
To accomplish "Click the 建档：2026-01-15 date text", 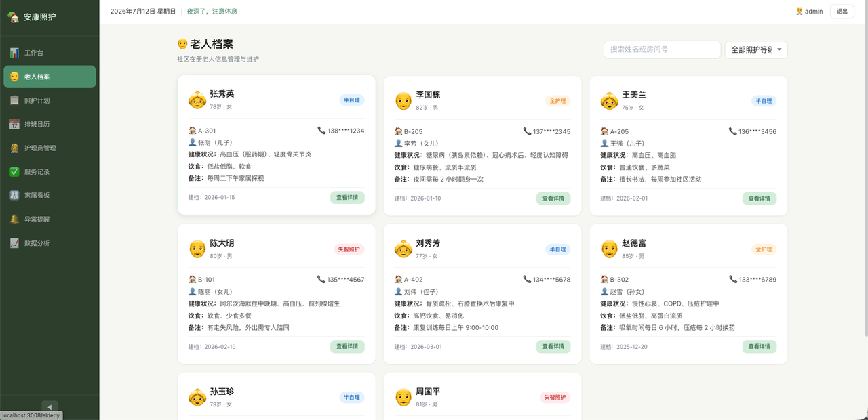I will point(212,198).
